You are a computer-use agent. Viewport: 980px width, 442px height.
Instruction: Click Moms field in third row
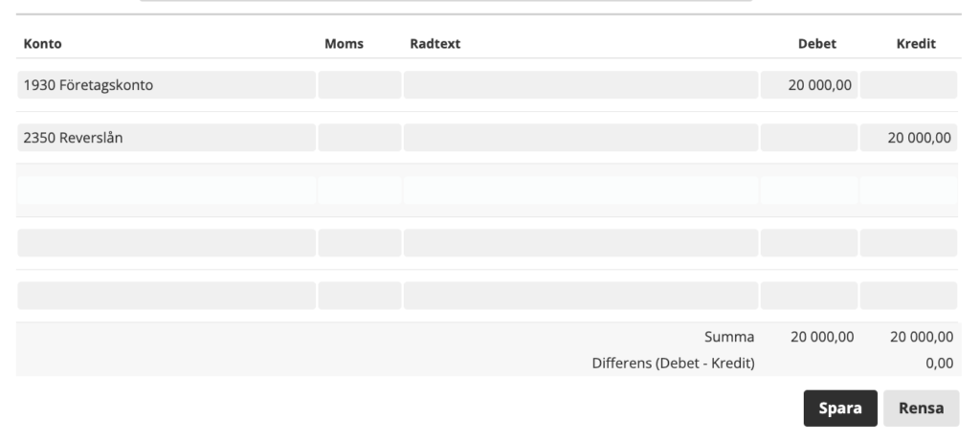click(x=359, y=190)
